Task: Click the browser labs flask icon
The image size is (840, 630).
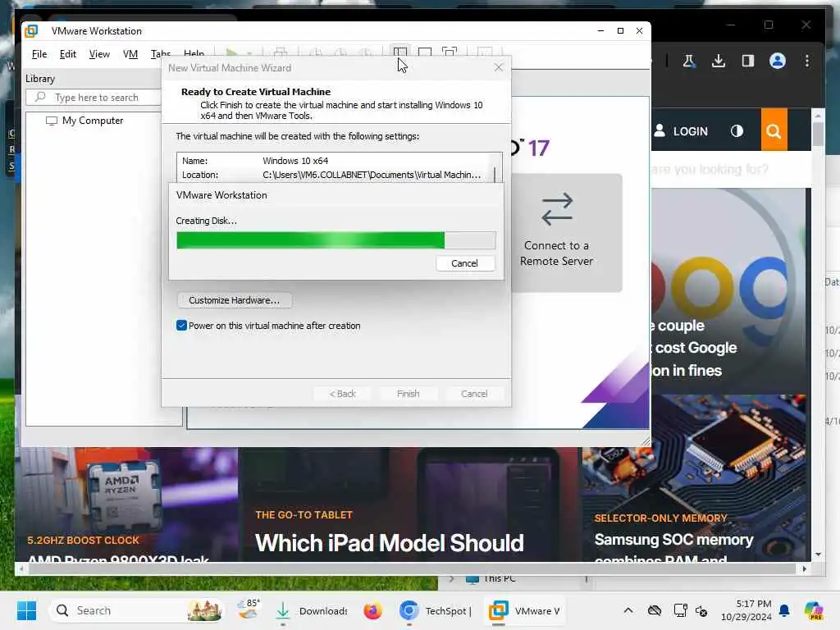Action: click(x=689, y=61)
